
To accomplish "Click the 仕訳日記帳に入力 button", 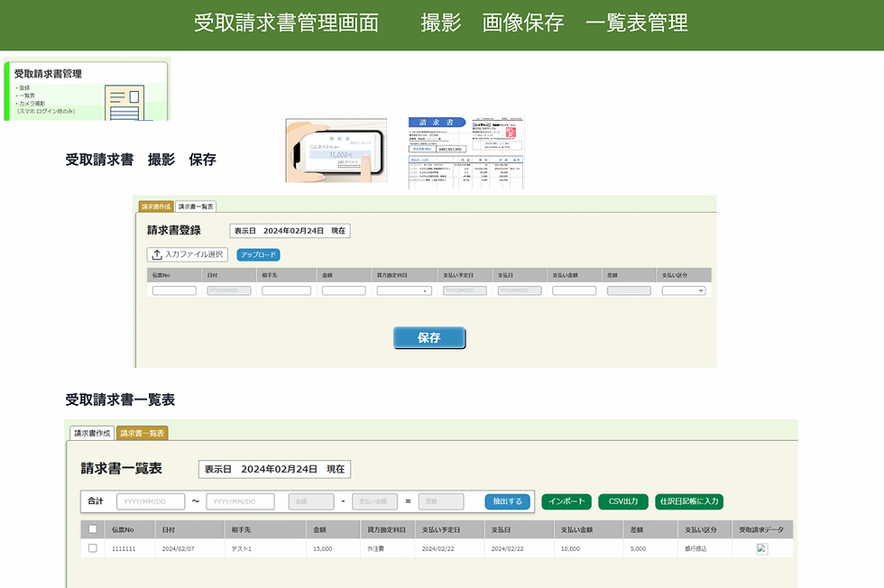I will coord(689,501).
